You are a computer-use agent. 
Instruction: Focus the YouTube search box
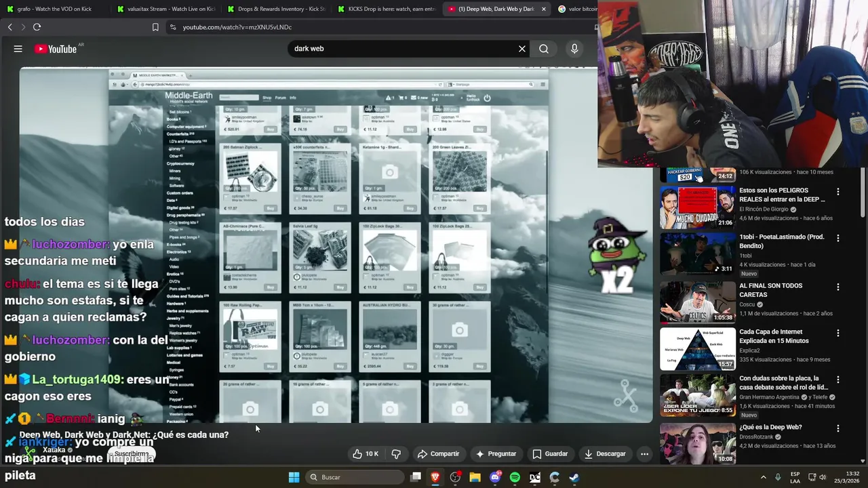click(x=403, y=49)
